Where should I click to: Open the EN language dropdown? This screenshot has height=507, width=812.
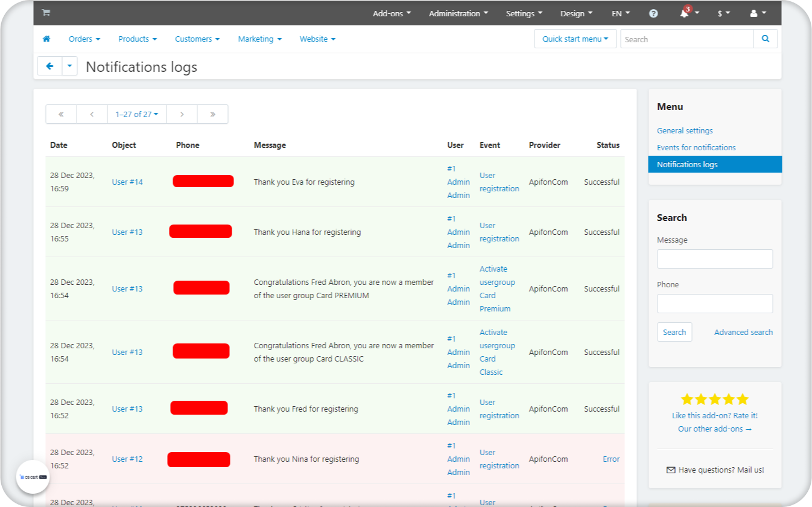[x=621, y=13]
